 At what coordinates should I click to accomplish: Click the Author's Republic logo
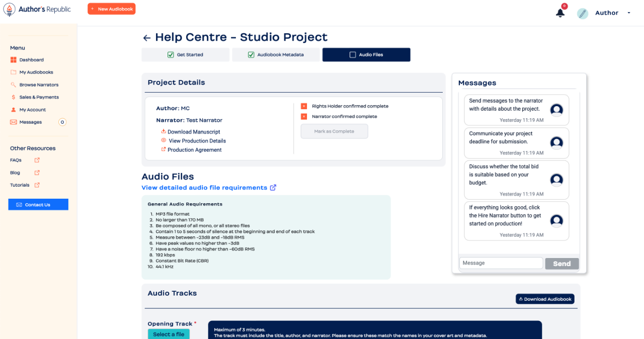click(x=37, y=10)
